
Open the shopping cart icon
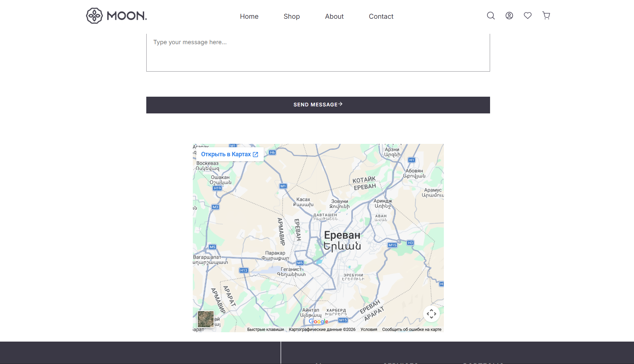point(546,16)
